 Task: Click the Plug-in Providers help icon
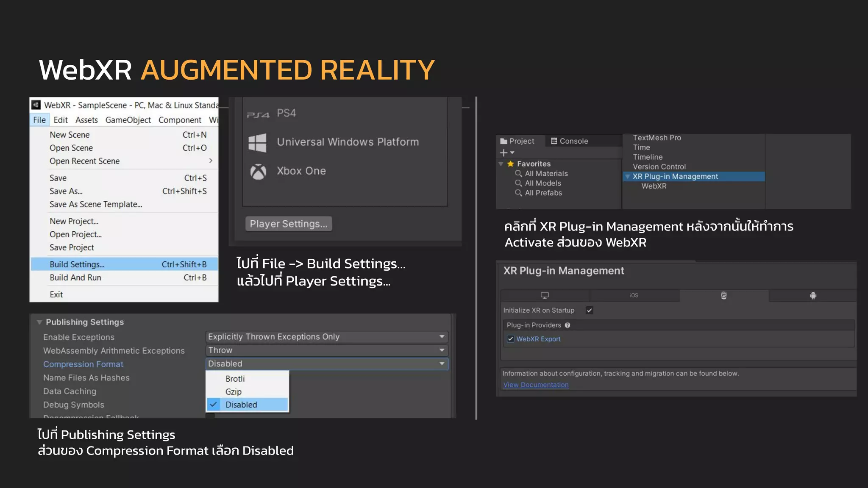coord(567,325)
